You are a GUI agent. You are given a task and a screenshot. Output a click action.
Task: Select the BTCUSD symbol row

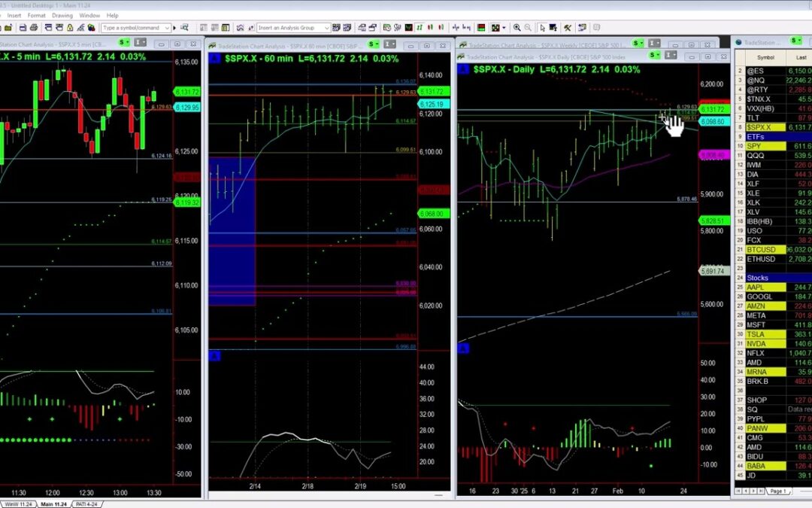tap(765, 250)
